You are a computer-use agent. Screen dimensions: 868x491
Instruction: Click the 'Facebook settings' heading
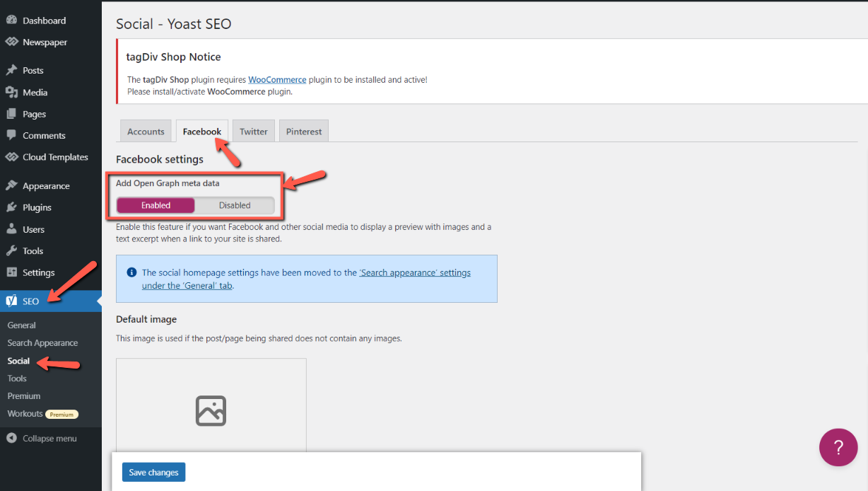coord(160,159)
